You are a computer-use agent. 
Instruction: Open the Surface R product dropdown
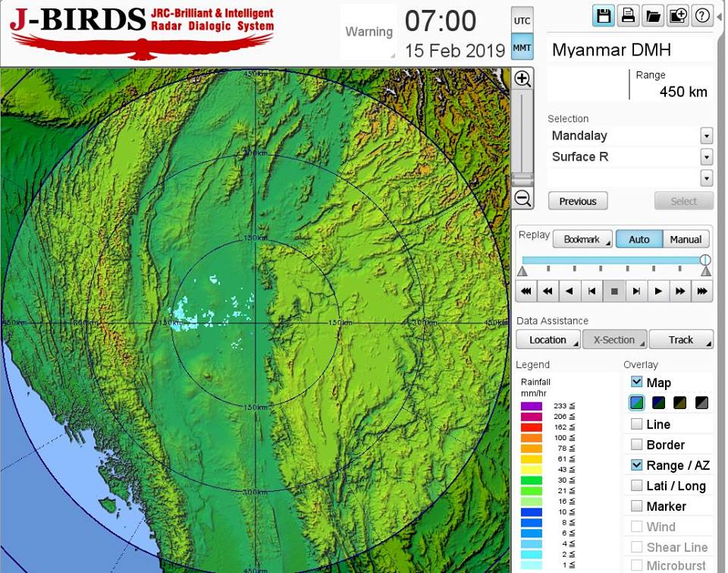[x=706, y=157]
